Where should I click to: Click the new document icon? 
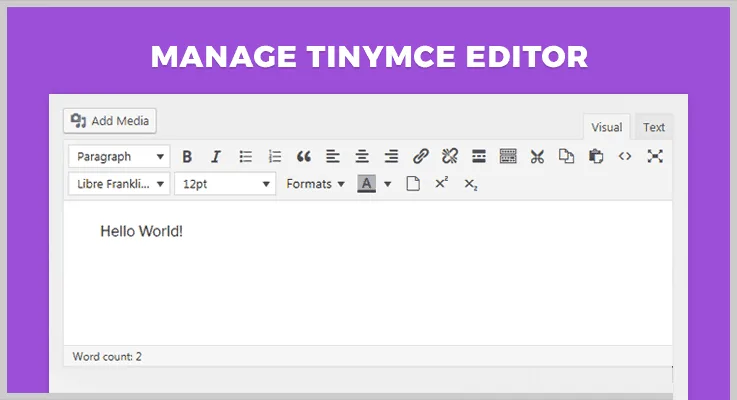pyautogui.click(x=413, y=184)
